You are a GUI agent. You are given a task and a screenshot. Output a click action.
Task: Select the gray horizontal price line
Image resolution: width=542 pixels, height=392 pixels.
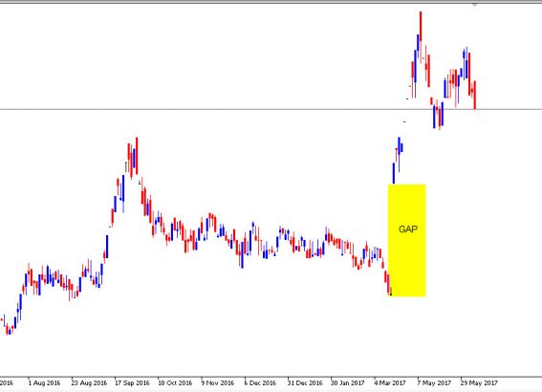click(271, 110)
